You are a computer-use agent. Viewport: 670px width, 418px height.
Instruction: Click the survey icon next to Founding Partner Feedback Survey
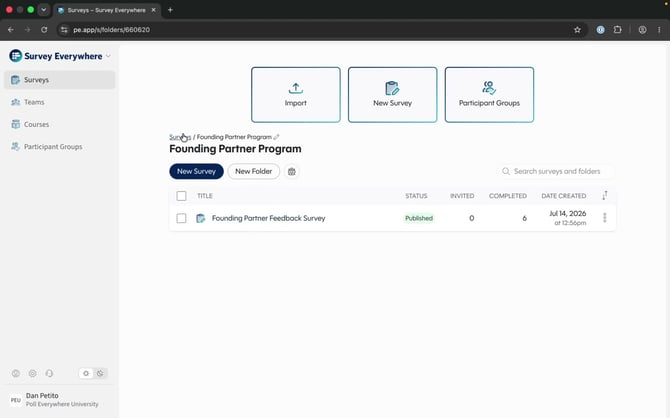[200, 218]
